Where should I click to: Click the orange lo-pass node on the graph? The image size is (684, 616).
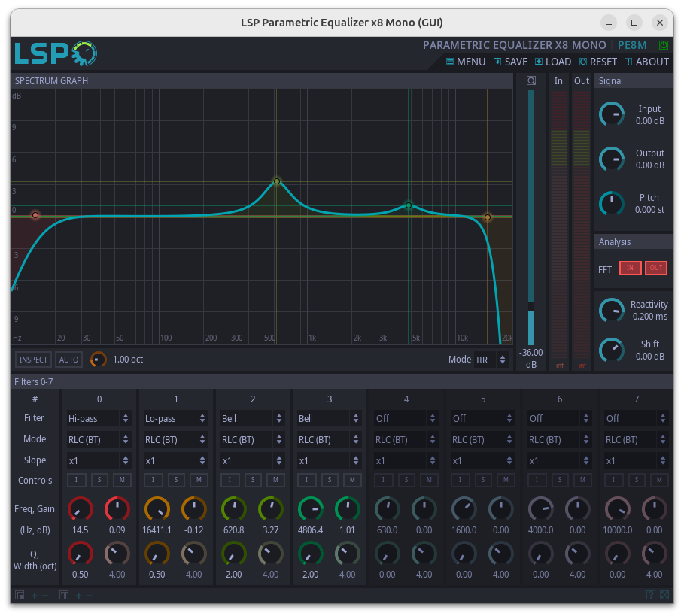coord(488,217)
